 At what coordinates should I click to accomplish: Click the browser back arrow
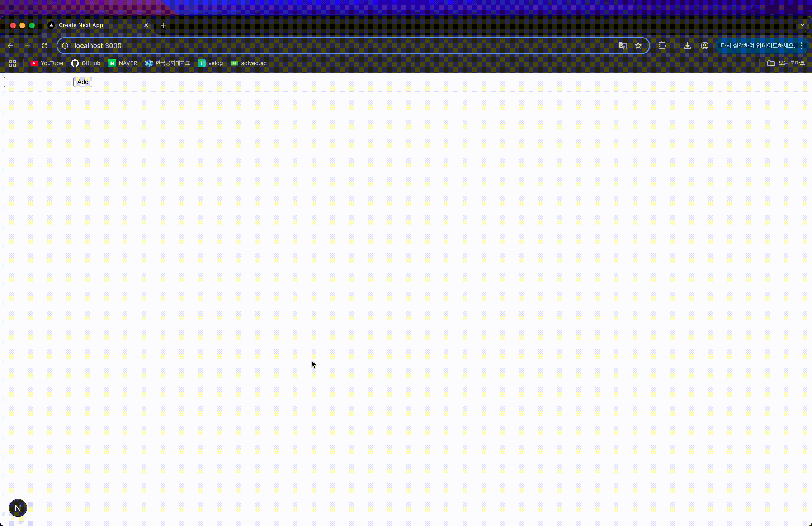point(11,46)
